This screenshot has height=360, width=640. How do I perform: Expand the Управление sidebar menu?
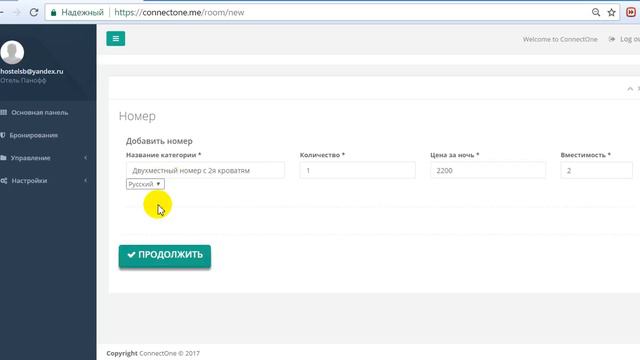click(31, 158)
